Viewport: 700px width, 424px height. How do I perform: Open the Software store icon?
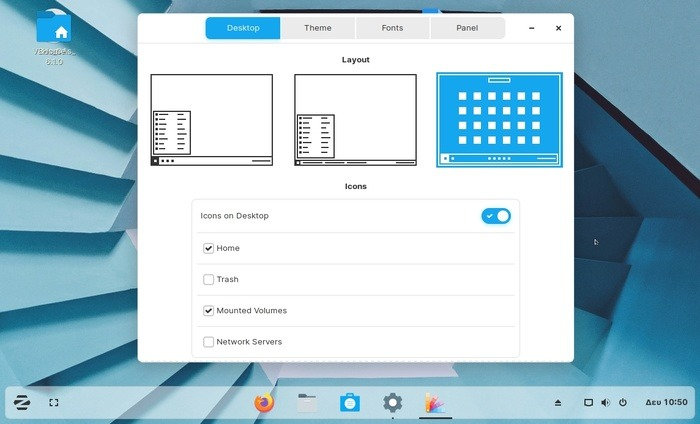[x=350, y=403]
